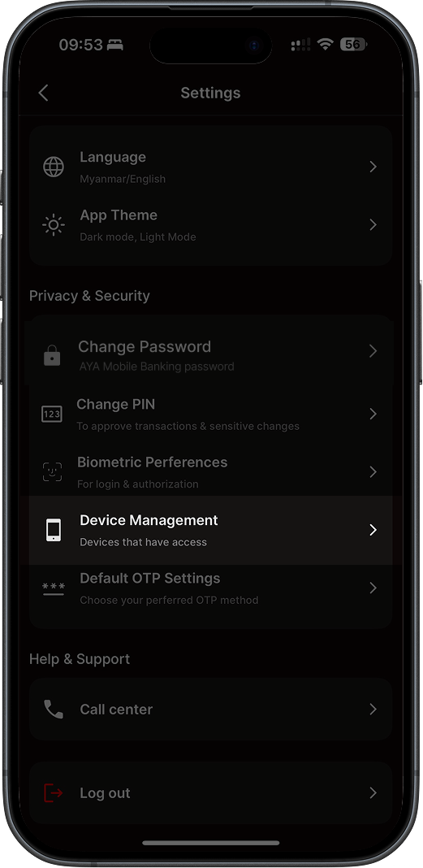The width and height of the screenshot is (423, 868).
Task: Open Change PIN settings entry
Action: tap(210, 414)
